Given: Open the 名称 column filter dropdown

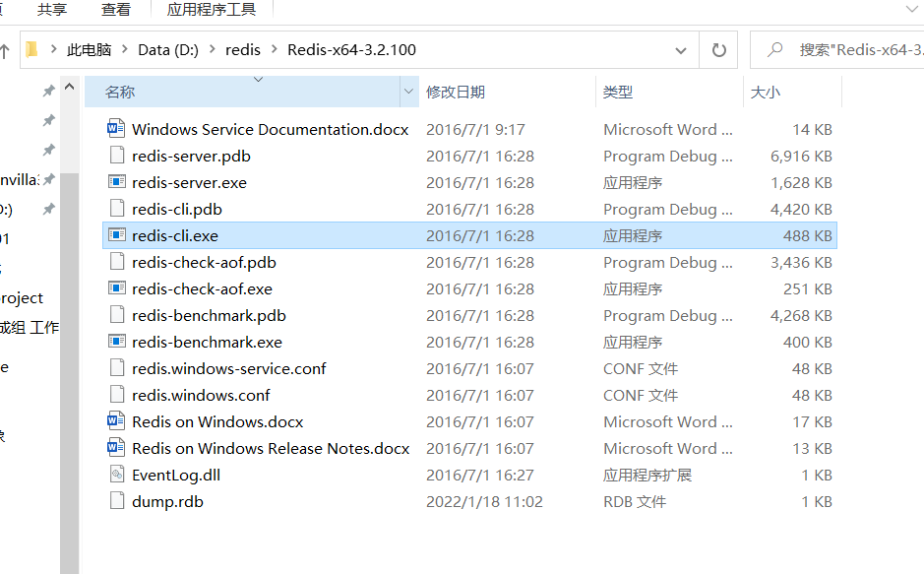Looking at the screenshot, I should [408, 91].
